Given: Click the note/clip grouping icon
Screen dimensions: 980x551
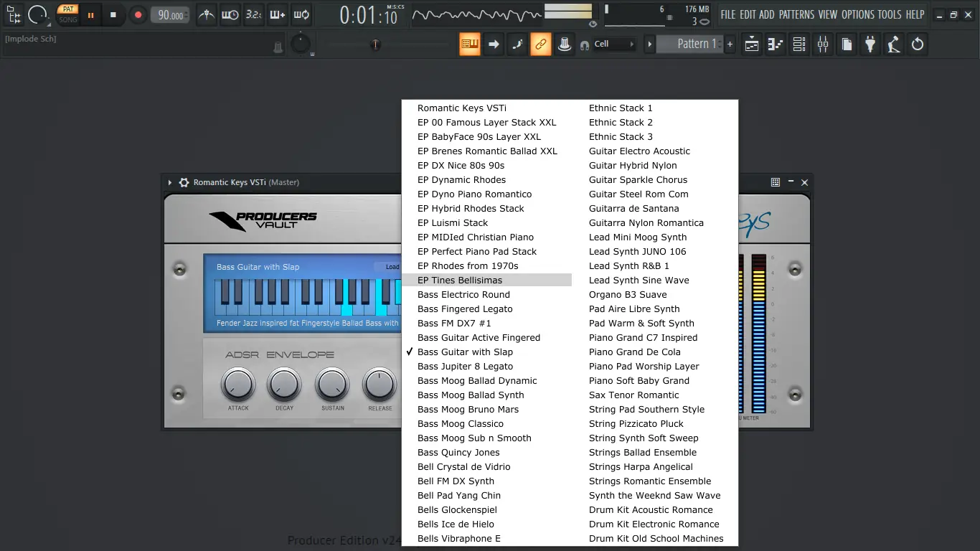Looking at the screenshot, I should (517, 44).
